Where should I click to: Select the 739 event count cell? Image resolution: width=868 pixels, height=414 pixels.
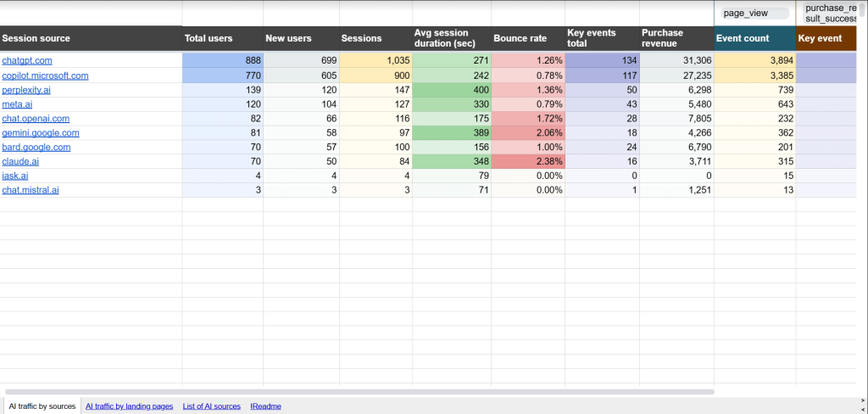tap(755, 90)
